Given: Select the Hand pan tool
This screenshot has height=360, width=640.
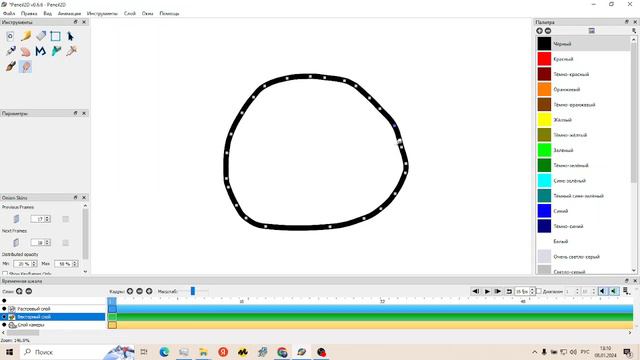Looking at the screenshot, I should click(26, 51).
